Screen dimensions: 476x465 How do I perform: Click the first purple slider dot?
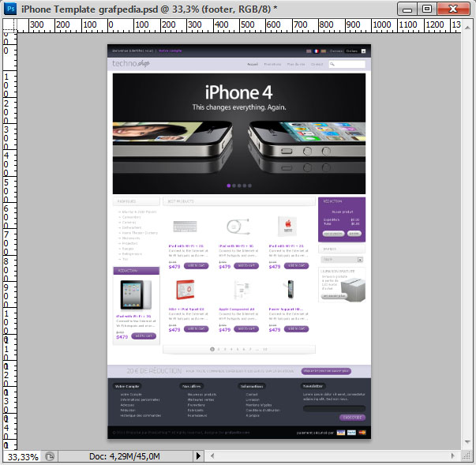pos(229,186)
